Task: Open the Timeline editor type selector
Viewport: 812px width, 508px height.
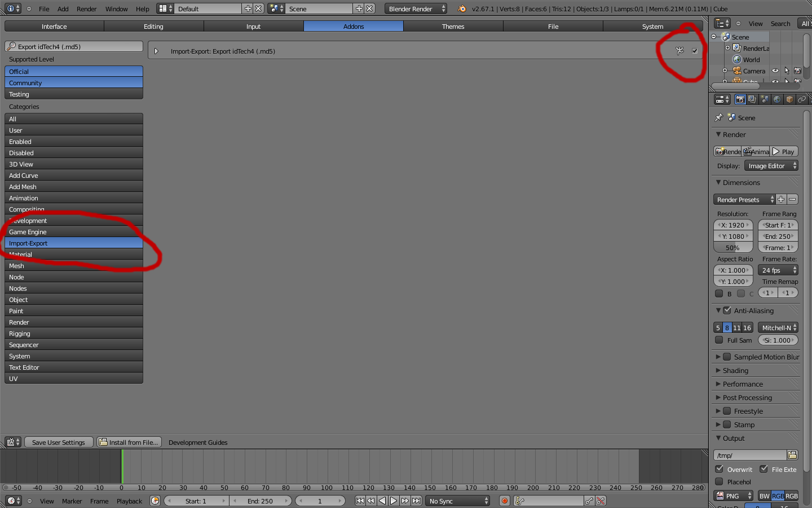Action: coord(13,501)
